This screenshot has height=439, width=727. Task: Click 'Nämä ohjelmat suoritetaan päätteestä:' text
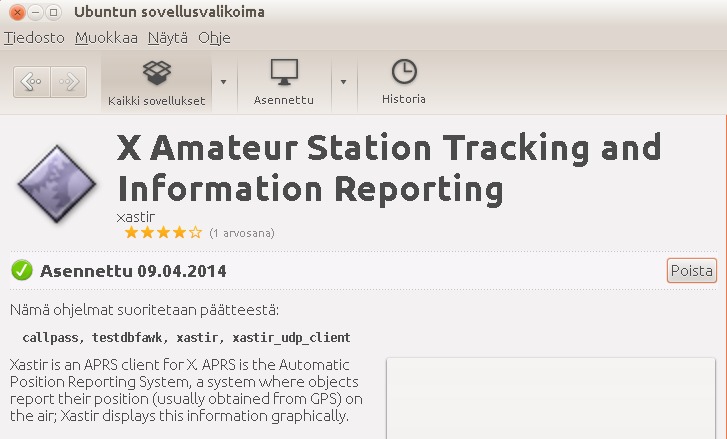tap(144, 310)
